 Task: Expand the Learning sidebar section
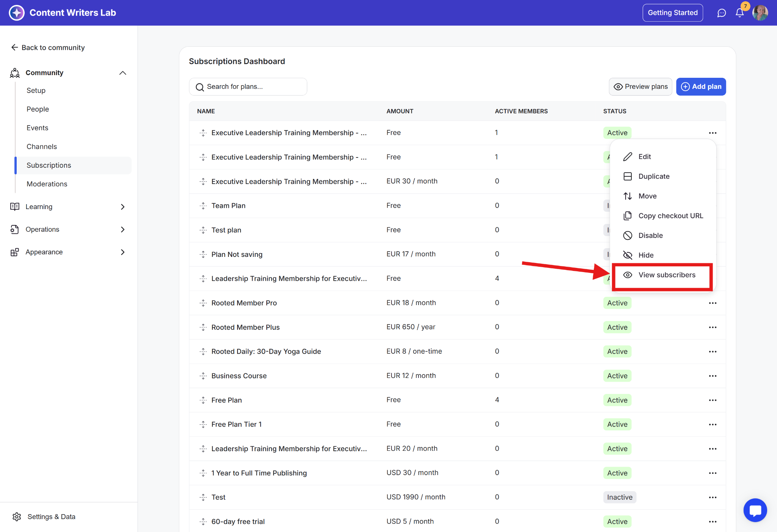pyautogui.click(x=123, y=207)
